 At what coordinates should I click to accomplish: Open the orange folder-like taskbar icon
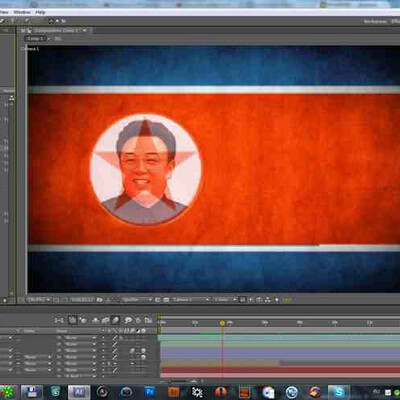pyautogui.click(x=173, y=392)
